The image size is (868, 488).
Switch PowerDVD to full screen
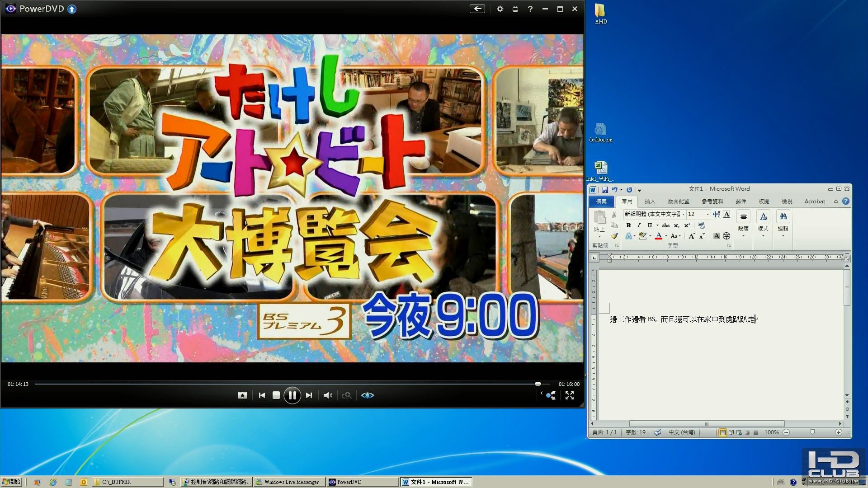pyautogui.click(x=570, y=395)
